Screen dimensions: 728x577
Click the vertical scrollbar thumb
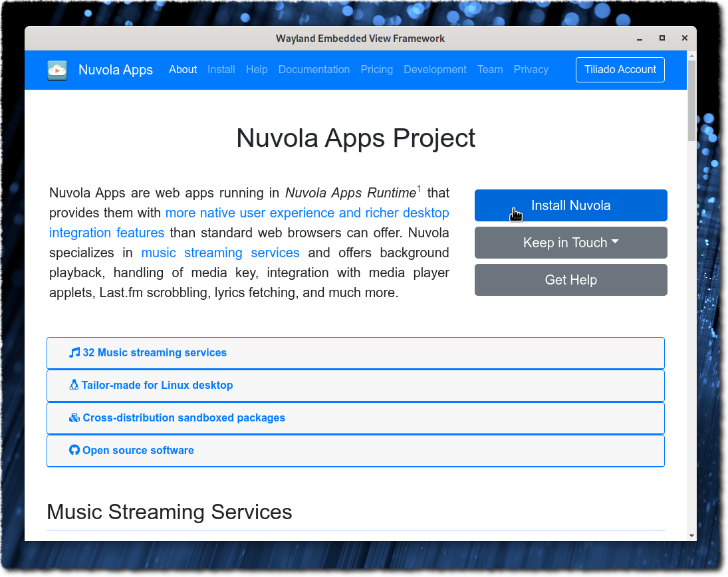tap(692, 101)
